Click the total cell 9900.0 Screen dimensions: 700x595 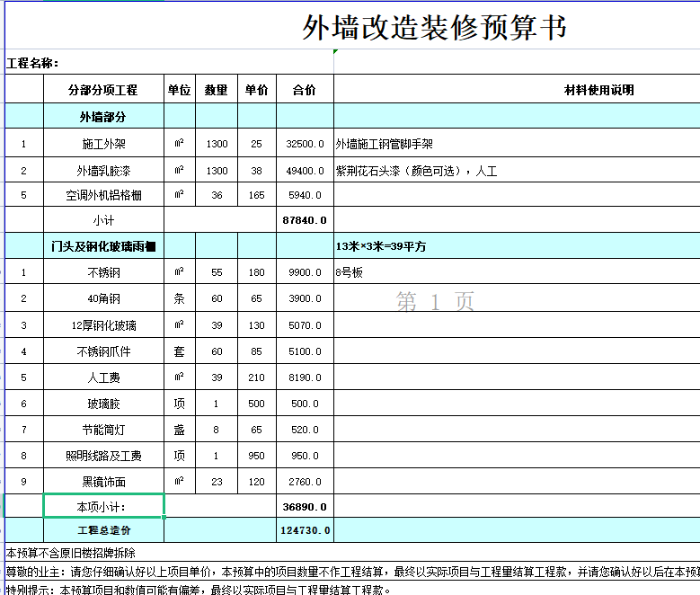point(305,272)
